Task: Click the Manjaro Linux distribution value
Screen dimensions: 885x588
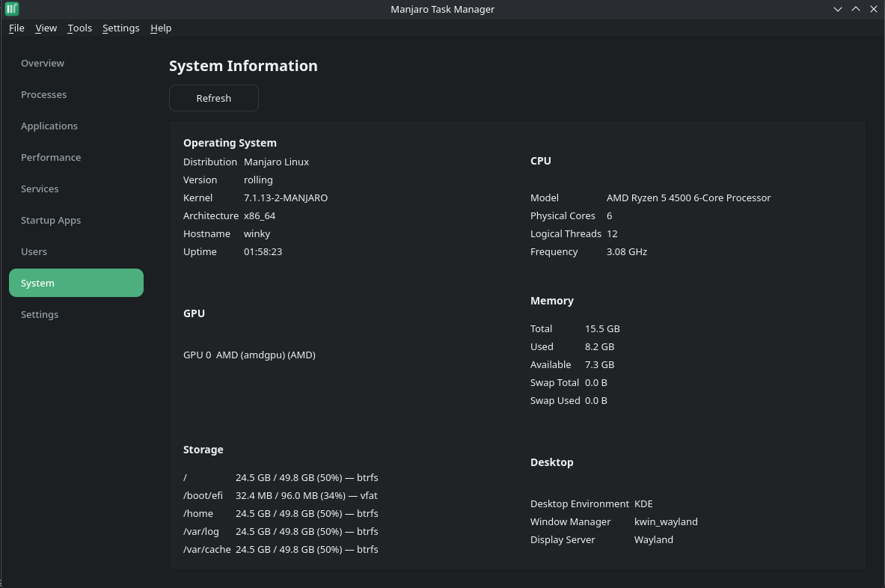Action: (x=277, y=162)
